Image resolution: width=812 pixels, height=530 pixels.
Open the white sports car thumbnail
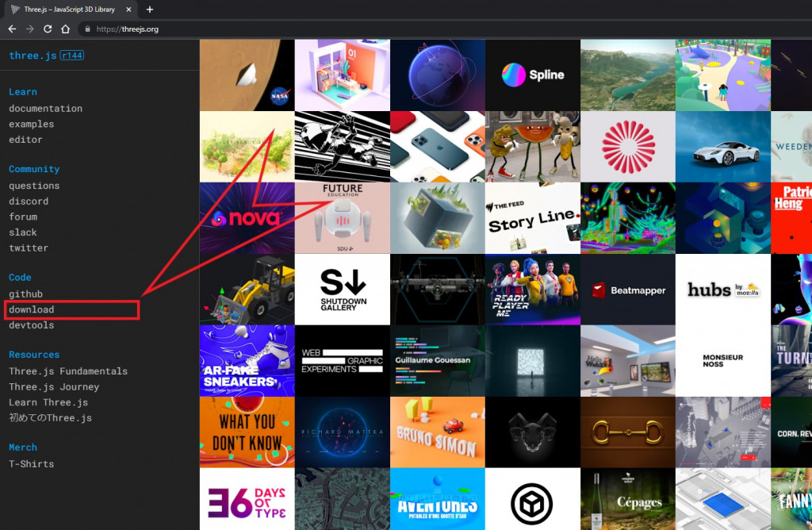(x=723, y=147)
